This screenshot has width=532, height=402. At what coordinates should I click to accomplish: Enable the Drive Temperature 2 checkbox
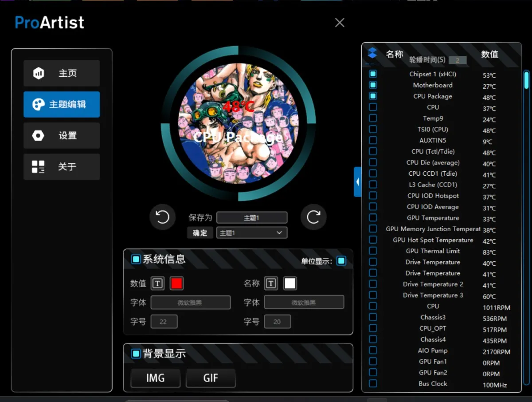[373, 284]
